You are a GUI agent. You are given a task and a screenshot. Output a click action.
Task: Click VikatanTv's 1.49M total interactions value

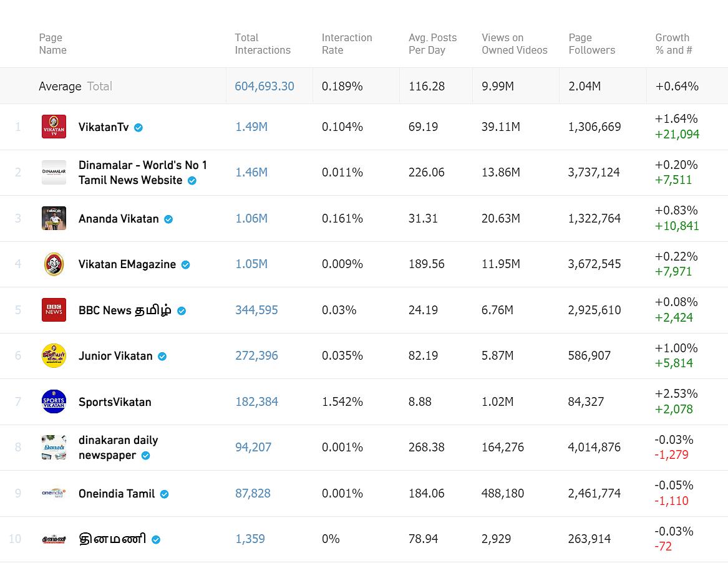click(x=251, y=127)
